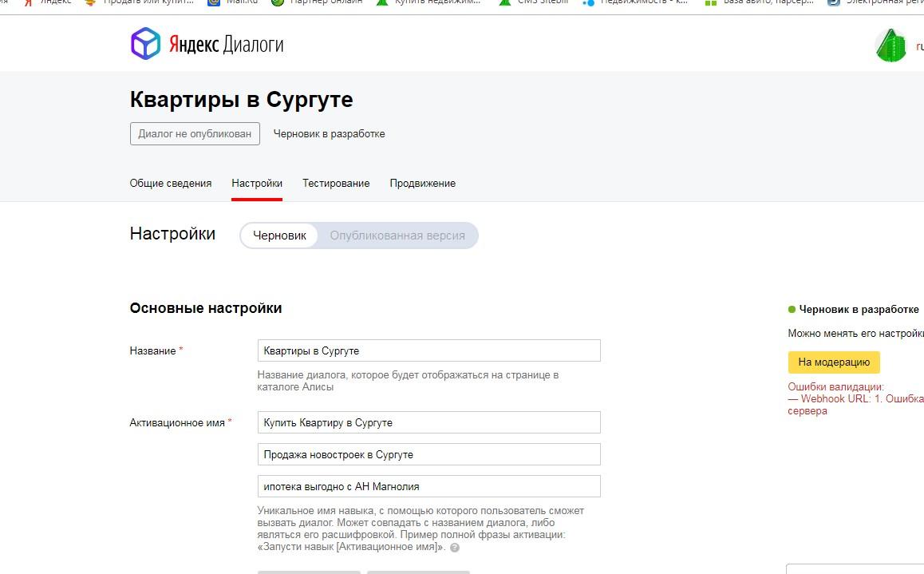
Task: Edit activation name Купить Квартиру в Сургуте
Action: 429,422
